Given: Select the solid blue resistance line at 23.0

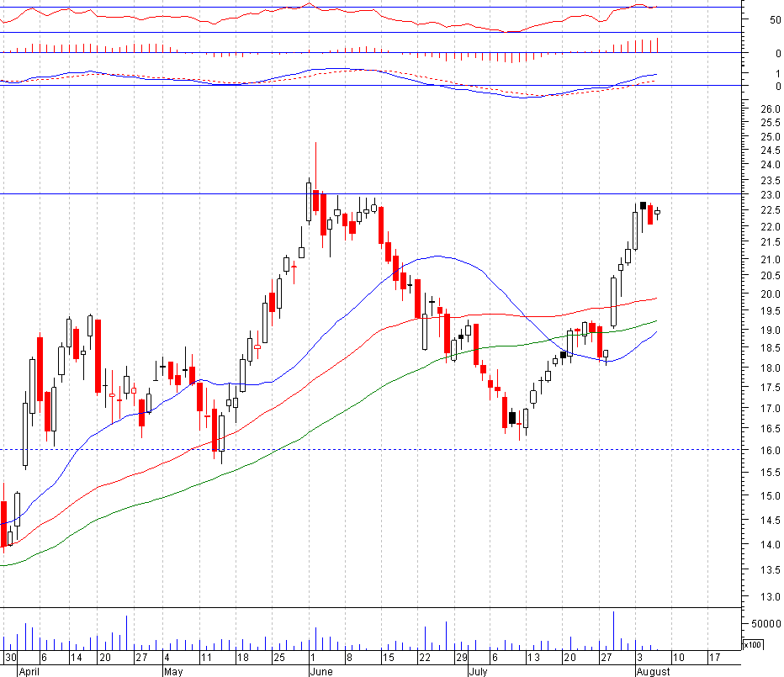Looking at the screenshot, I should click(x=370, y=193).
